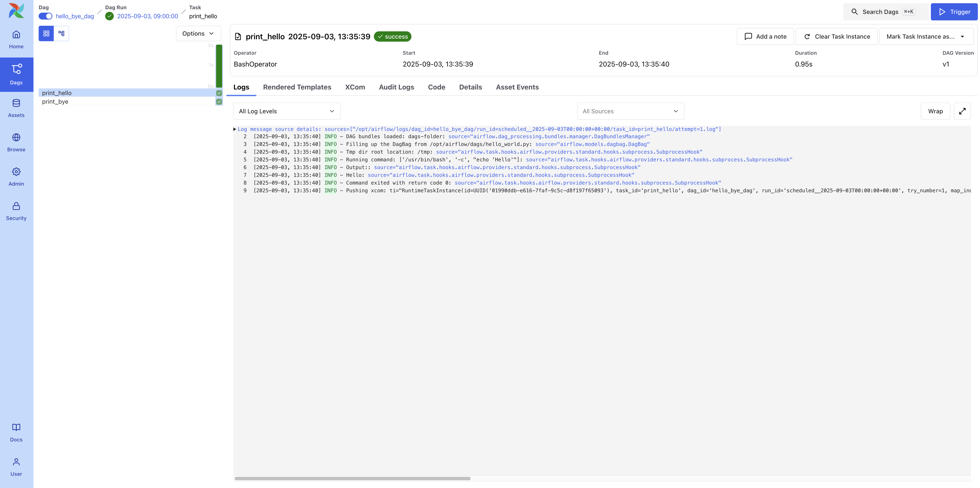Open Security section in sidebar
The height and width of the screenshot is (488, 980).
point(16,211)
